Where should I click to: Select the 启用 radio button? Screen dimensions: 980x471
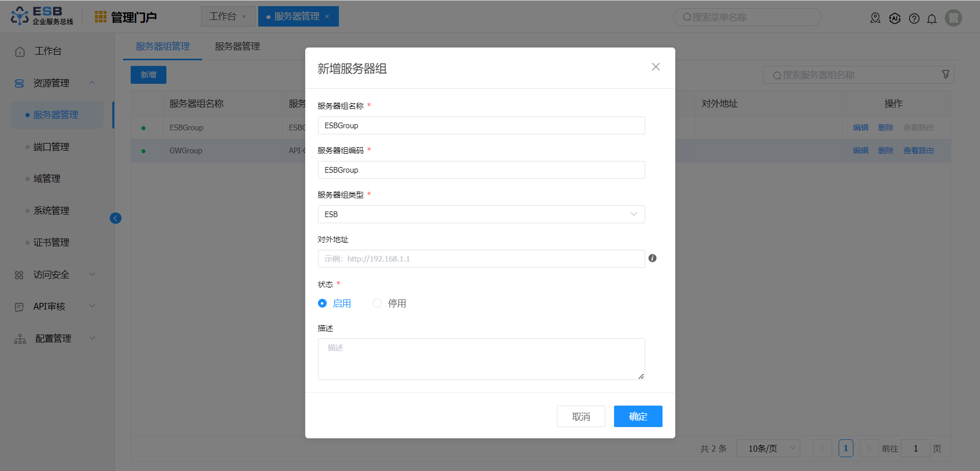point(322,303)
